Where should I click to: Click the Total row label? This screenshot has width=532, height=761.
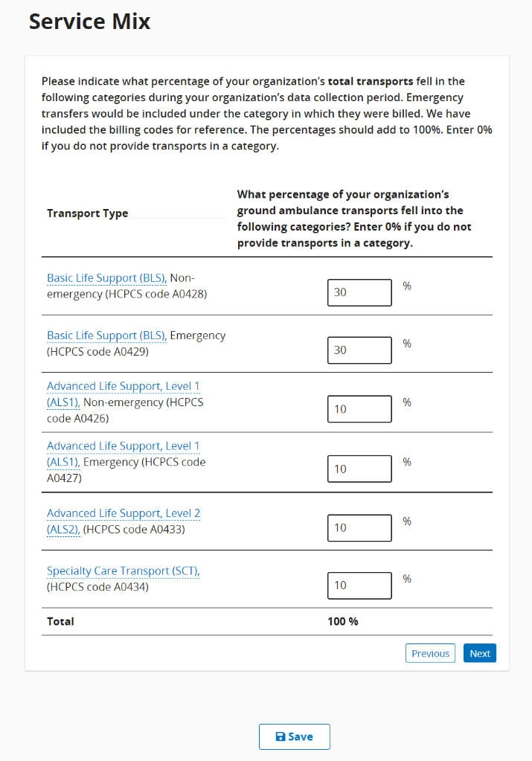tap(60, 621)
